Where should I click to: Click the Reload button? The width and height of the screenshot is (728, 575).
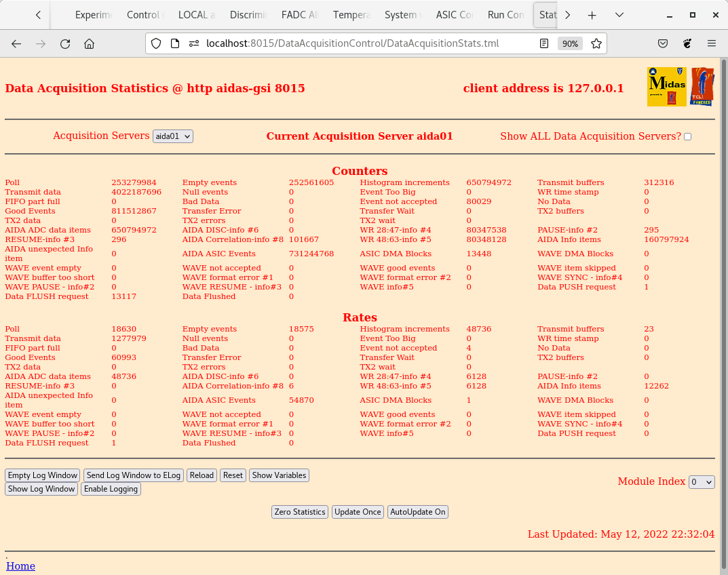click(x=202, y=475)
